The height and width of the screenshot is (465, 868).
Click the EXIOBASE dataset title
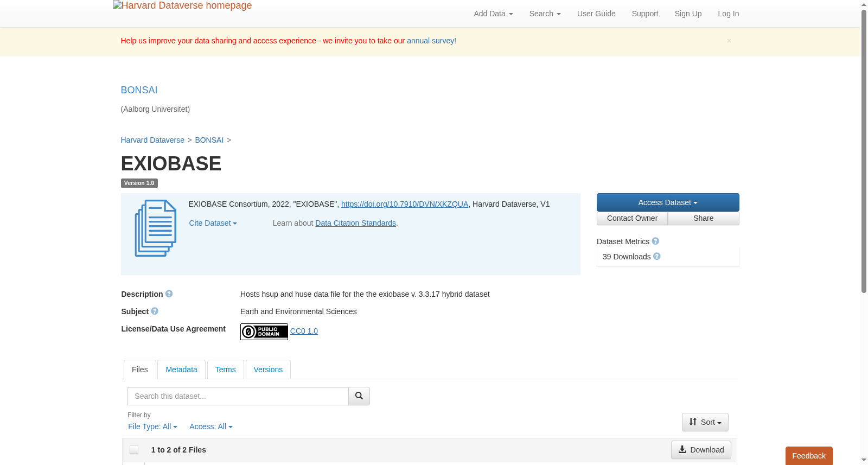[171, 164]
